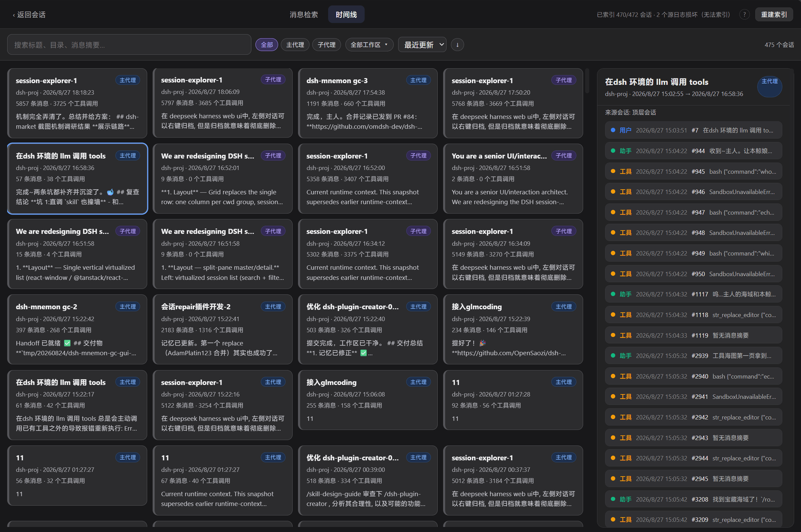Select timeline tool entry #2943
The height and width of the screenshot is (532, 801).
pyautogui.click(x=693, y=438)
